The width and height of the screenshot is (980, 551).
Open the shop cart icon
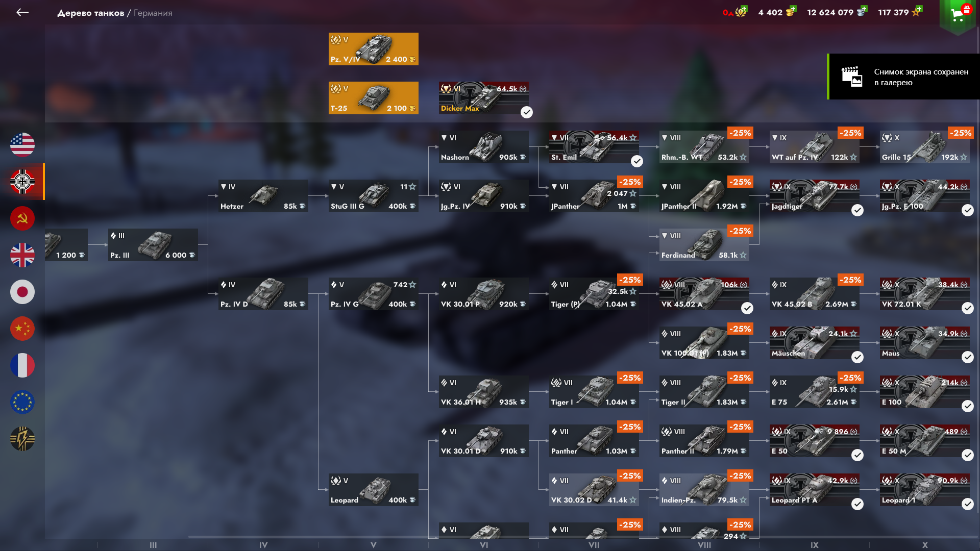click(958, 14)
